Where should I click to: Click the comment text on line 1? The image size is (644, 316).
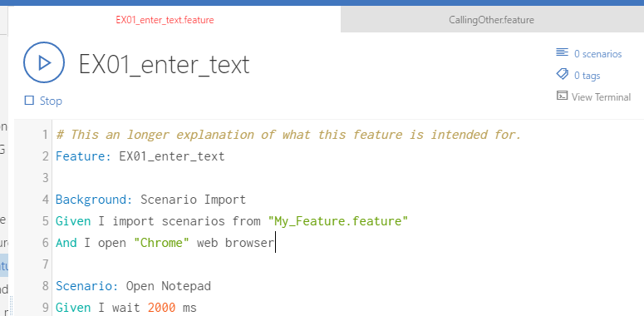(x=288, y=135)
